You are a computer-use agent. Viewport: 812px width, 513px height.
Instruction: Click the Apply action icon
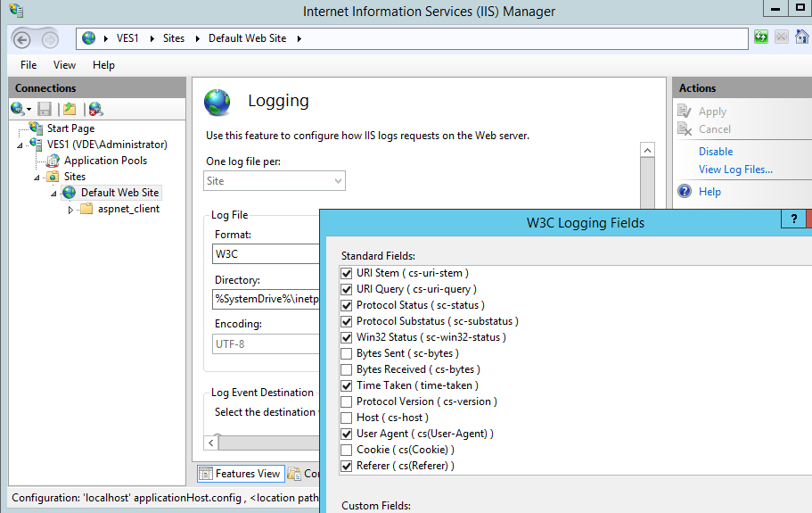[685, 112]
